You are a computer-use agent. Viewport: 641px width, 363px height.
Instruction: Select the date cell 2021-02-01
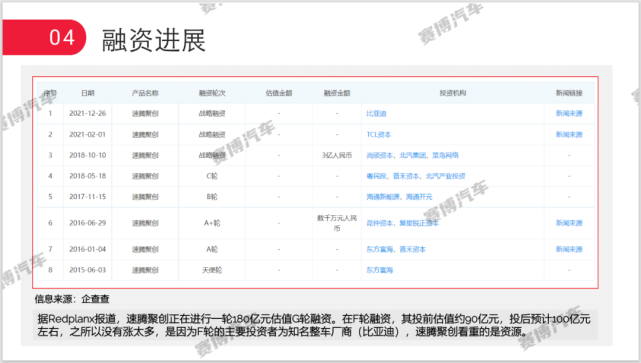click(x=87, y=134)
